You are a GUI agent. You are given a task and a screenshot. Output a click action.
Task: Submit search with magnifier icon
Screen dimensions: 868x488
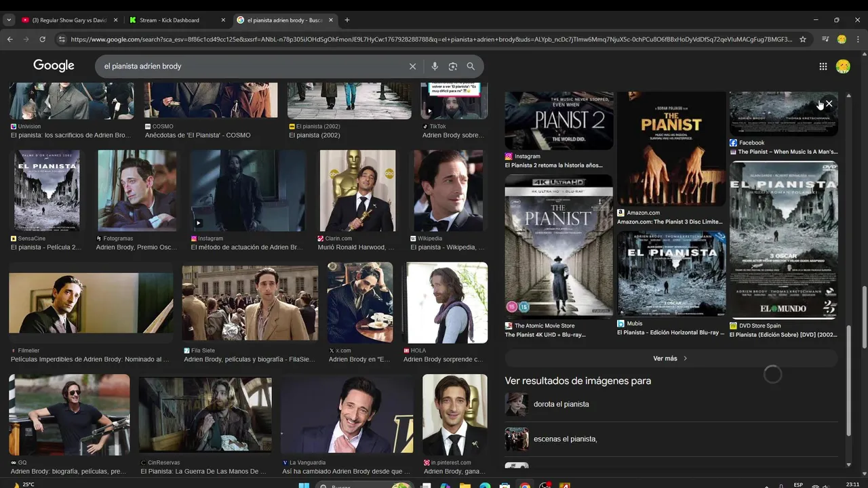(471, 66)
